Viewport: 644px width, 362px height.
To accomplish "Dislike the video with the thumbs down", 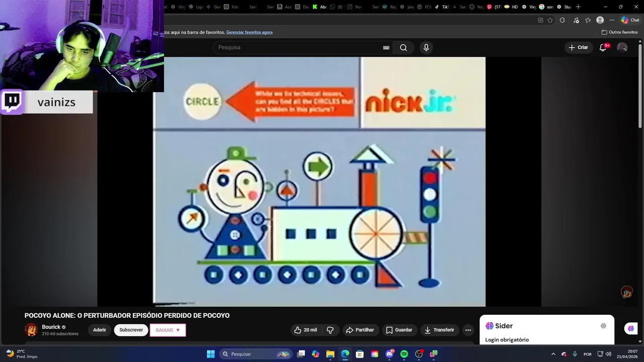I will [331, 330].
